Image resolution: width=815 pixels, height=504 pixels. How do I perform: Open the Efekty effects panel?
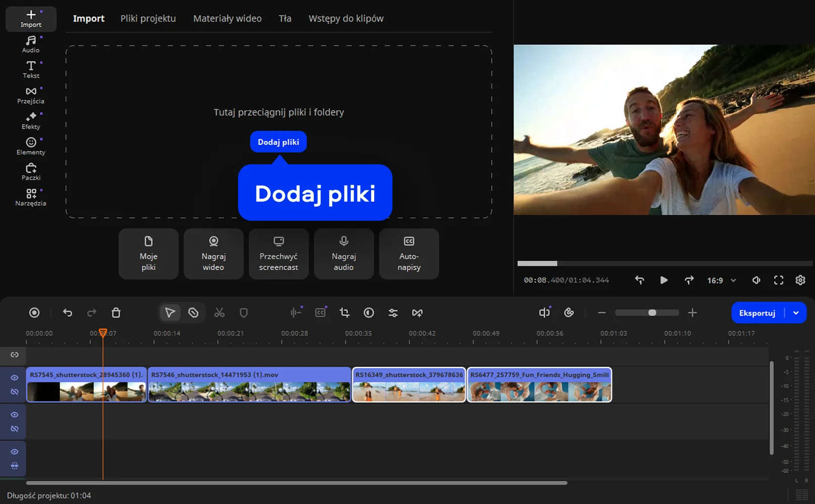31,120
